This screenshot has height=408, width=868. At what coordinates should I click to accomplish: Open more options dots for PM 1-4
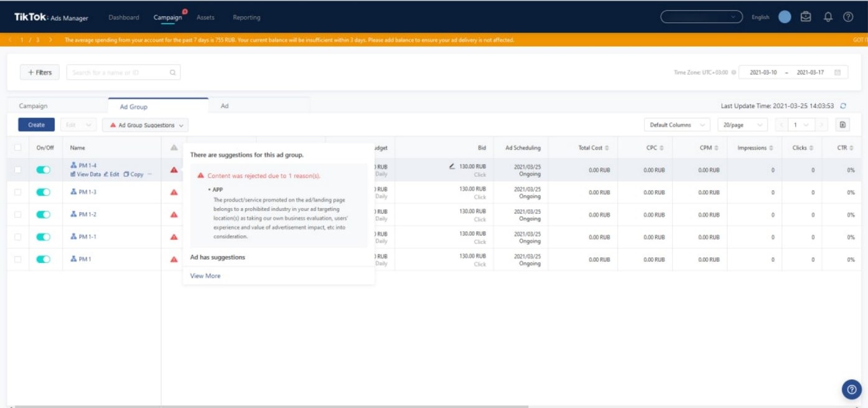[x=149, y=174]
